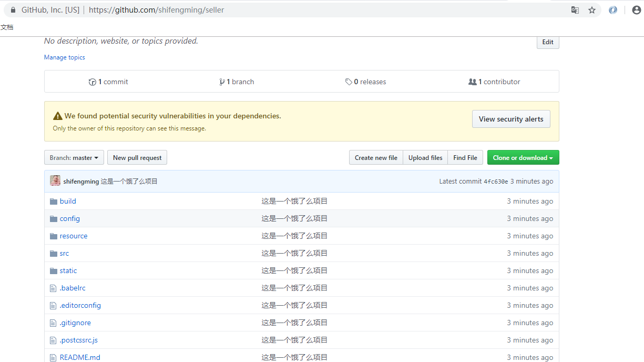
Task: Click the blue browser extension icon
Action: [x=613, y=10]
